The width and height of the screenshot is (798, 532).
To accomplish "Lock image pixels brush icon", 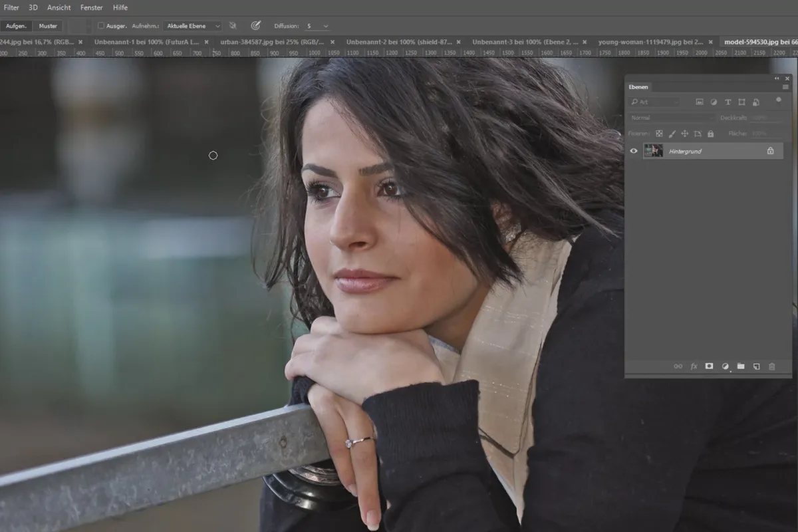I will point(672,134).
